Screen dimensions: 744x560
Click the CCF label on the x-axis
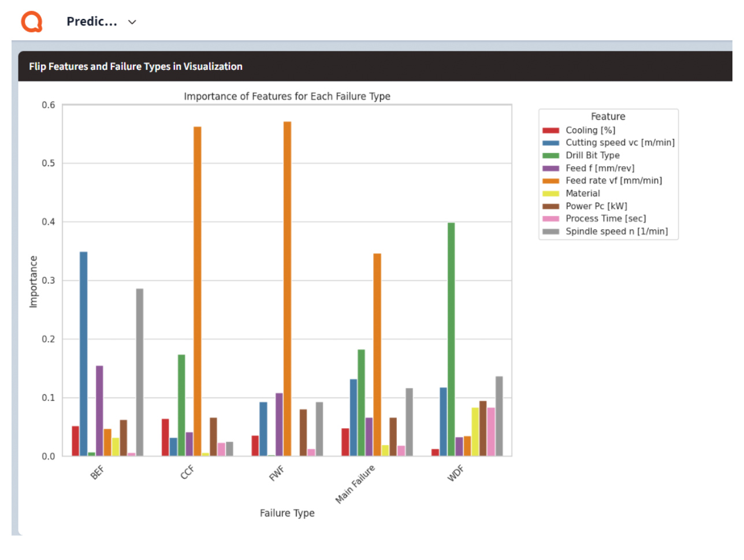pyautogui.click(x=187, y=472)
